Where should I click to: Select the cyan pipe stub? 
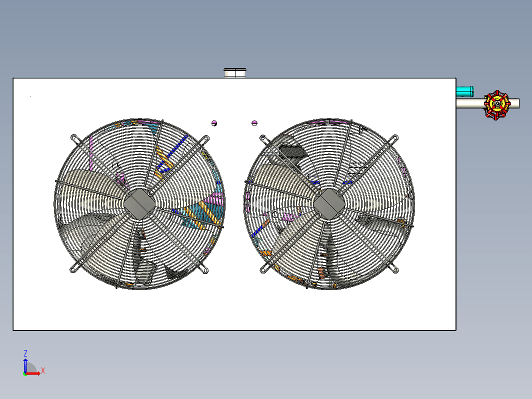465,91
